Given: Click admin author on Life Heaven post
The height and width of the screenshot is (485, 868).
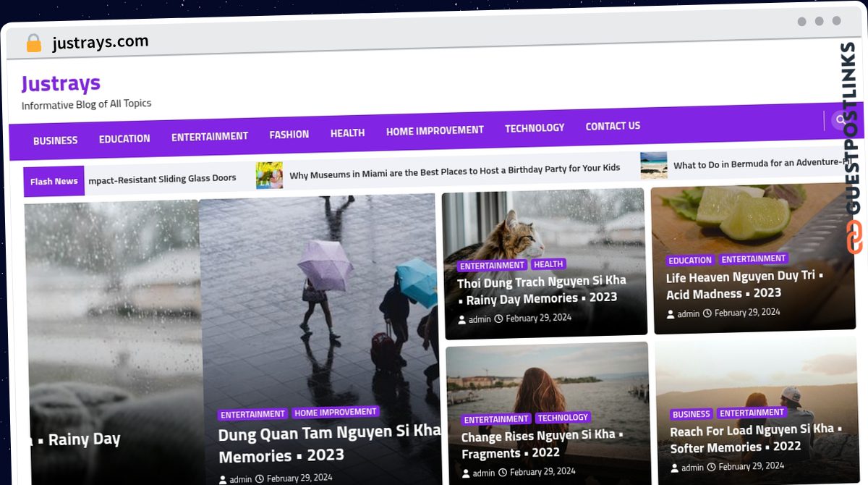Looking at the screenshot, I should pyautogui.click(x=683, y=313).
